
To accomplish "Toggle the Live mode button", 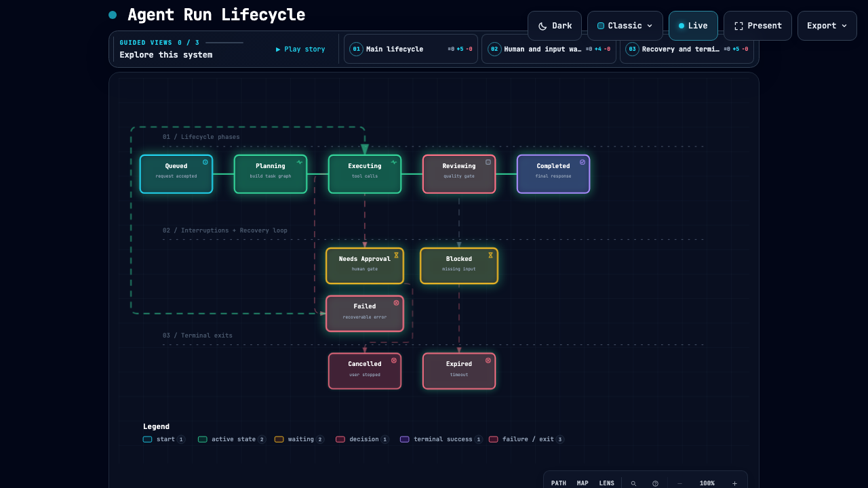I will (x=693, y=26).
